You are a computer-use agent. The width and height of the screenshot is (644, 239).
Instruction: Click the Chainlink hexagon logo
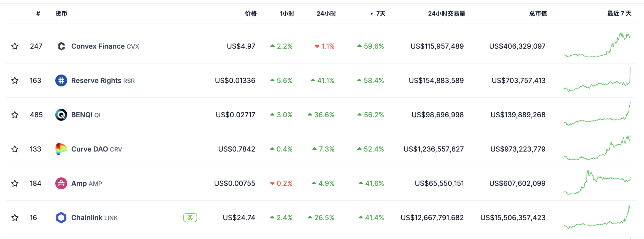[x=61, y=217]
